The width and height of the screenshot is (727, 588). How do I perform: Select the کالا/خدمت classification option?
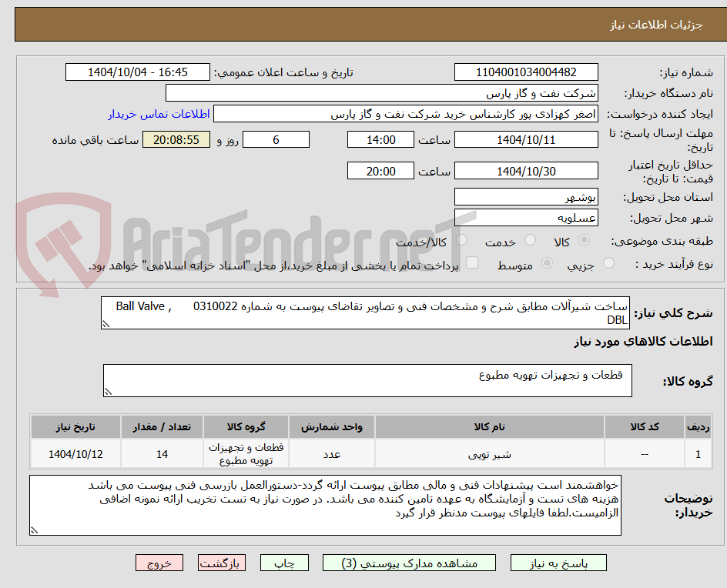[x=462, y=240]
